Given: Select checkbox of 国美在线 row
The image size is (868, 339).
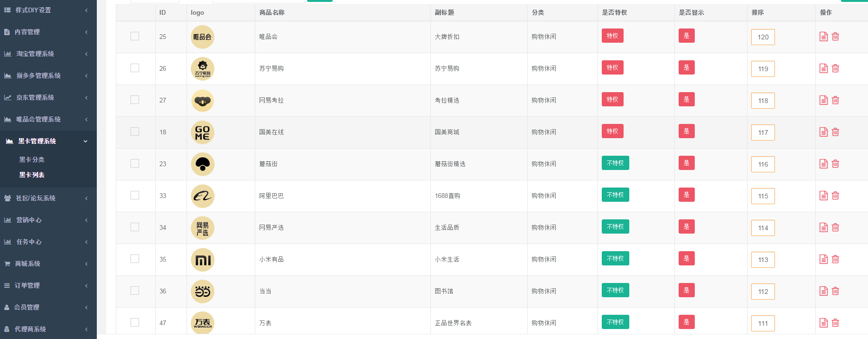Looking at the screenshot, I should tap(135, 132).
